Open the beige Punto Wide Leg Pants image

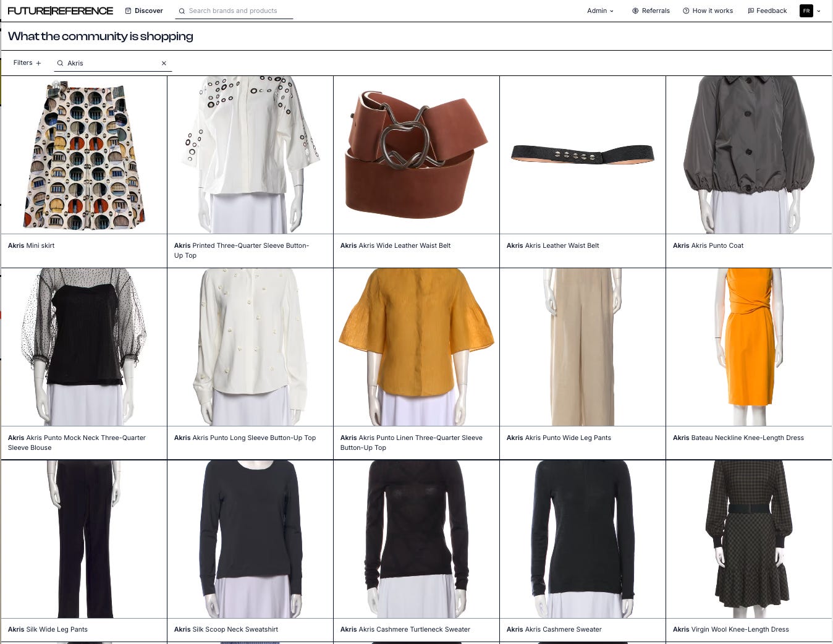[583, 347]
